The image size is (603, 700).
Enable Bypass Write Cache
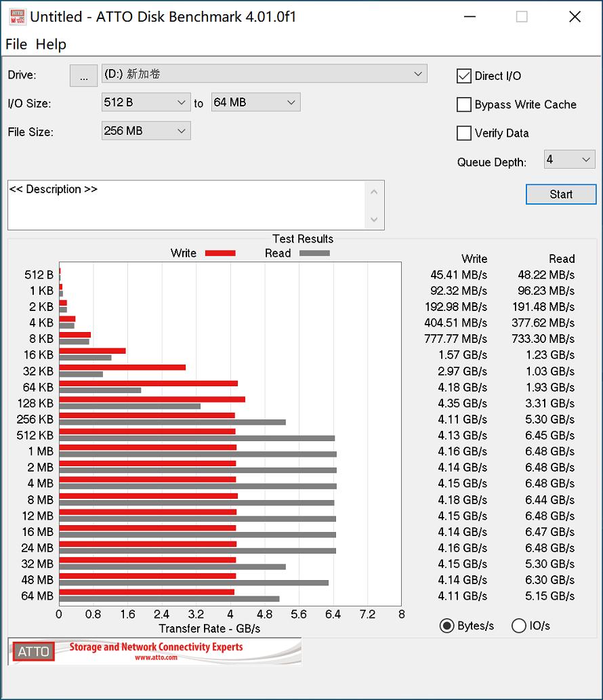[x=463, y=104]
